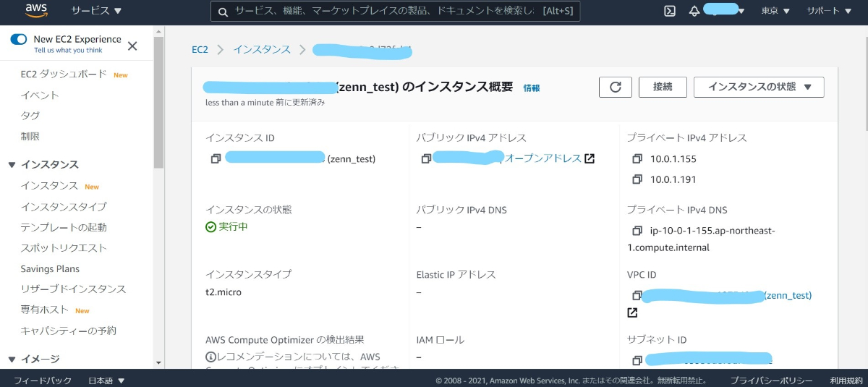868x387 pixels.
Task: Open 制限 in sidebar
Action: 30,136
